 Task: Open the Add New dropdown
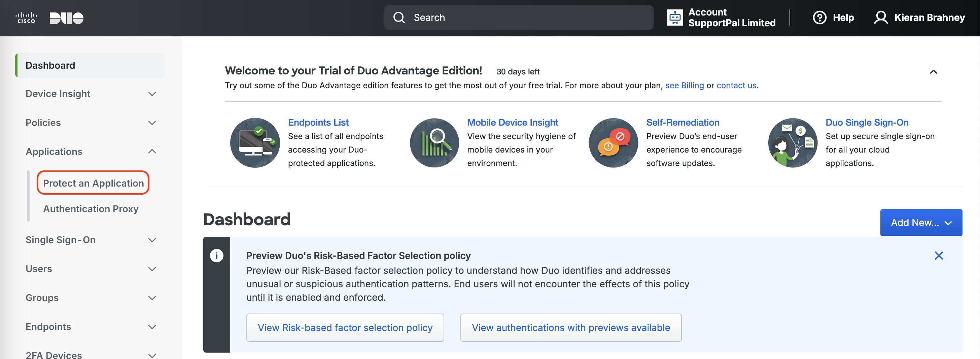coord(921,222)
